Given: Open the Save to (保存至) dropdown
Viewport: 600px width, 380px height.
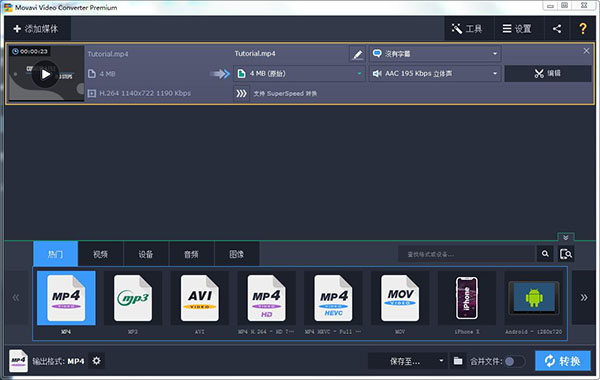Looking at the screenshot, I should coord(407,361).
